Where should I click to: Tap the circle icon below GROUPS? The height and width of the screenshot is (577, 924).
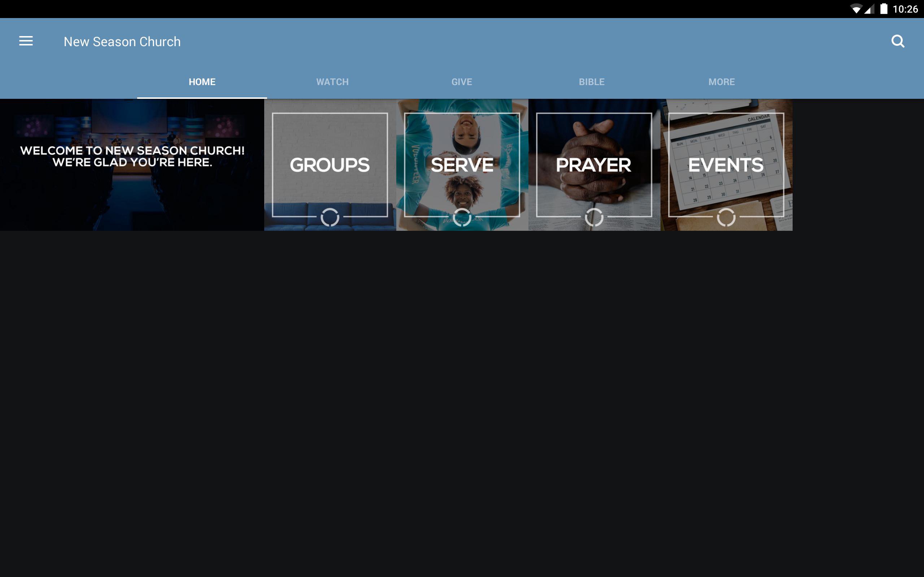pyautogui.click(x=330, y=217)
